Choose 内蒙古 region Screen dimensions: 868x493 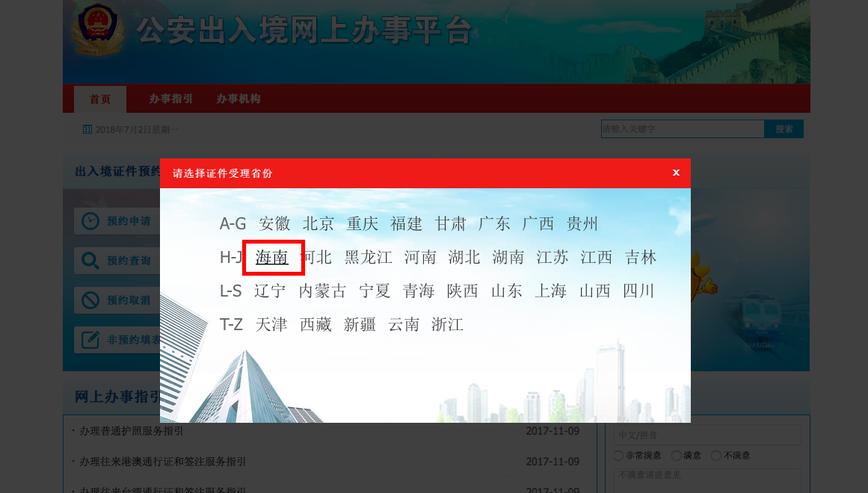[x=322, y=291]
